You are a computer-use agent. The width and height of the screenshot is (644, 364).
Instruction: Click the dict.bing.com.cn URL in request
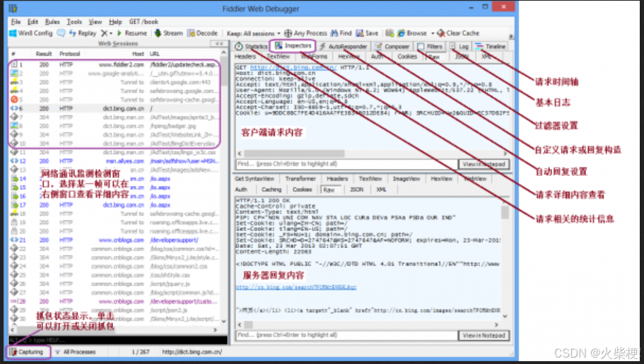click(x=293, y=67)
